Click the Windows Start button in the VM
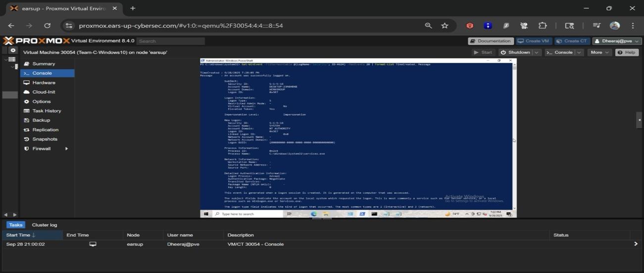 [x=206, y=214]
